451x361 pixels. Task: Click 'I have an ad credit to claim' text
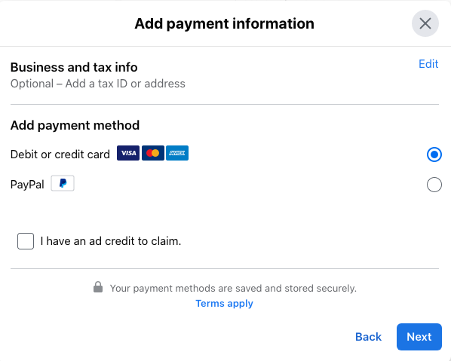[x=110, y=241]
